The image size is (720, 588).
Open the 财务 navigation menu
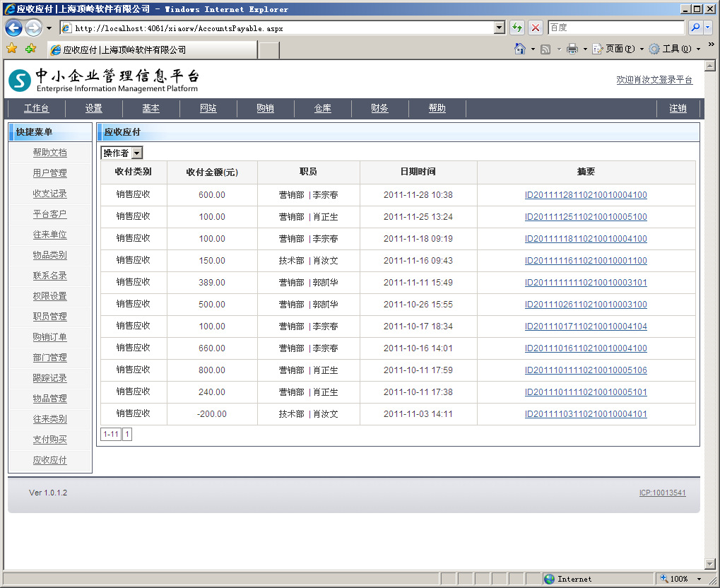(379, 108)
